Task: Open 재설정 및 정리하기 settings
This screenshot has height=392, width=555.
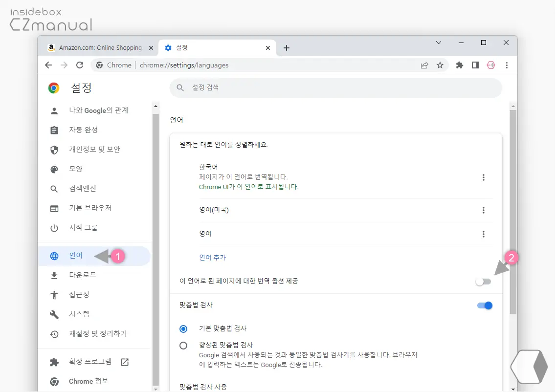Action: [x=94, y=334]
